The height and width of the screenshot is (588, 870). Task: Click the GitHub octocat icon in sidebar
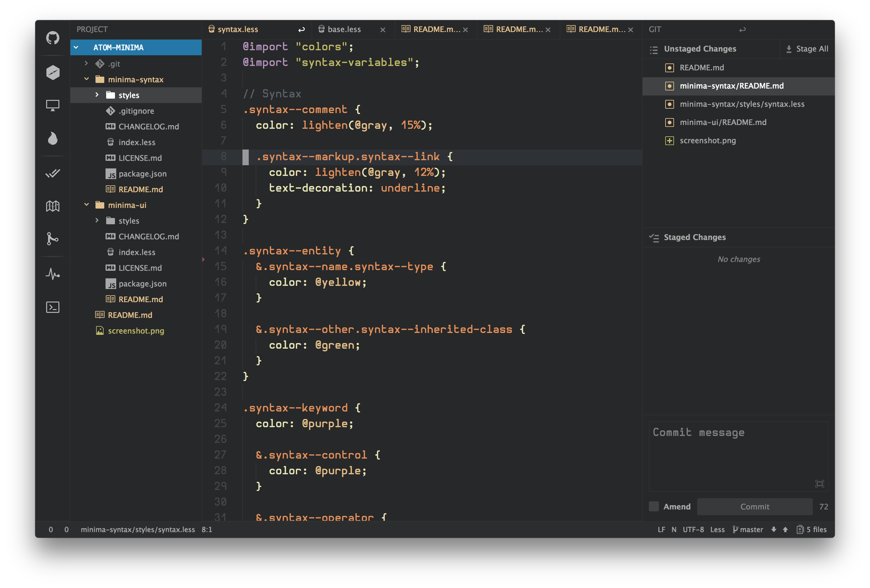pyautogui.click(x=52, y=38)
